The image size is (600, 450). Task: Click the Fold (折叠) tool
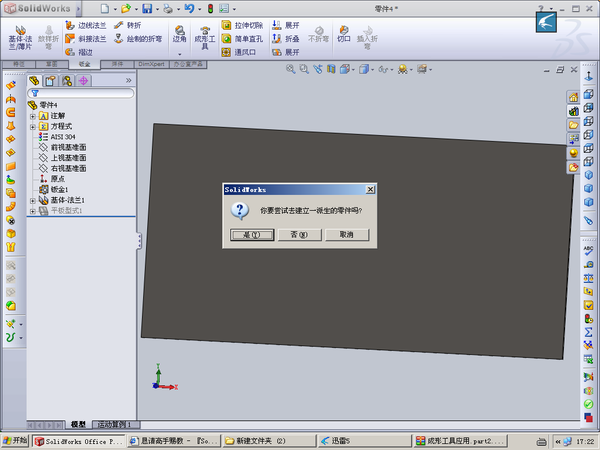pos(285,39)
